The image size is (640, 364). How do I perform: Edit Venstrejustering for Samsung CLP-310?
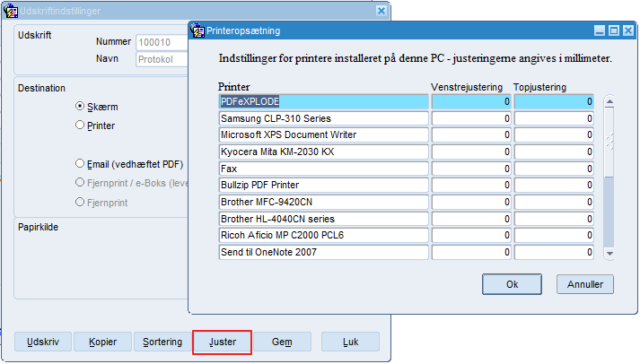click(x=471, y=118)
